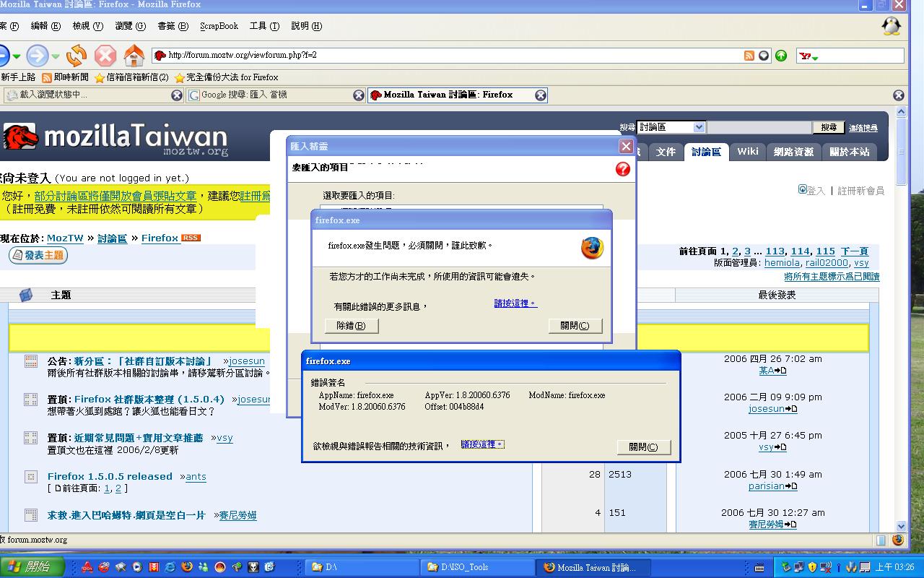Click the Firefox icon in the bottom-right status bar
Screen dimensions: 924x578
pyautogui.click(x=898, y=540)
